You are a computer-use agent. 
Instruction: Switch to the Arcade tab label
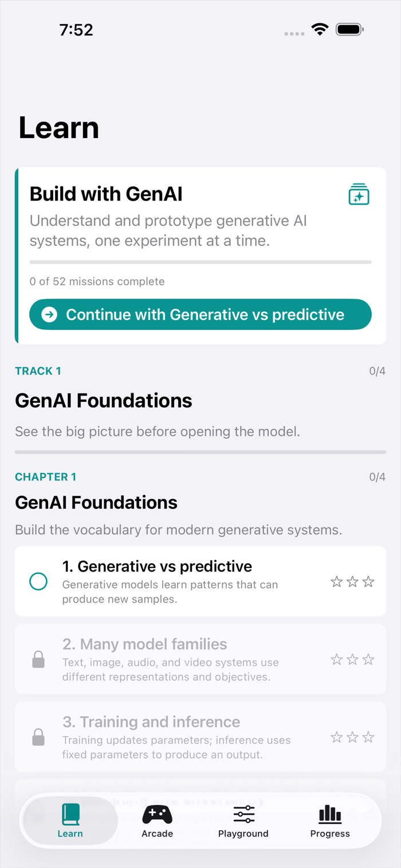158,834
